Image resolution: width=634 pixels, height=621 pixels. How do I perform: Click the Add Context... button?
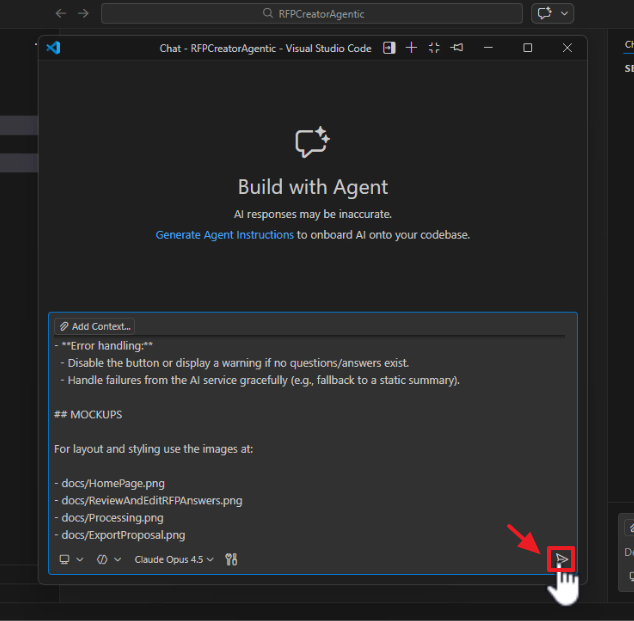pyautogui.click(x=94, y=326)
